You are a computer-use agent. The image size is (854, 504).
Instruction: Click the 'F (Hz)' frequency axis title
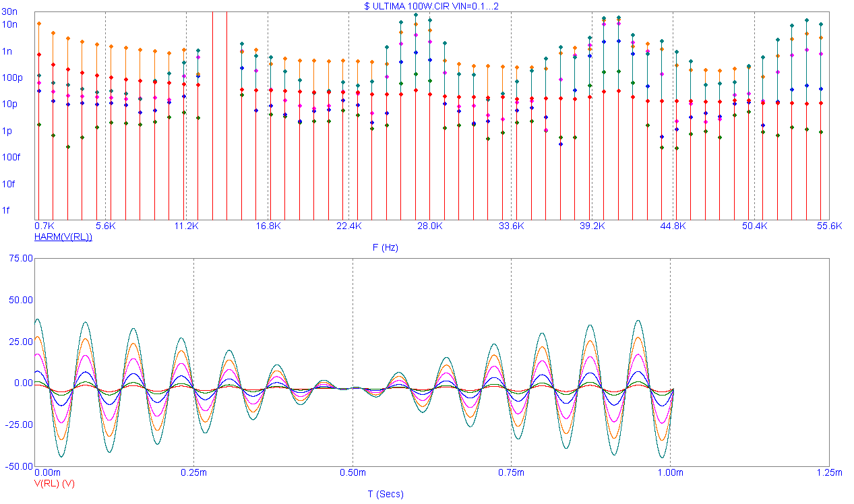[386, 247]
